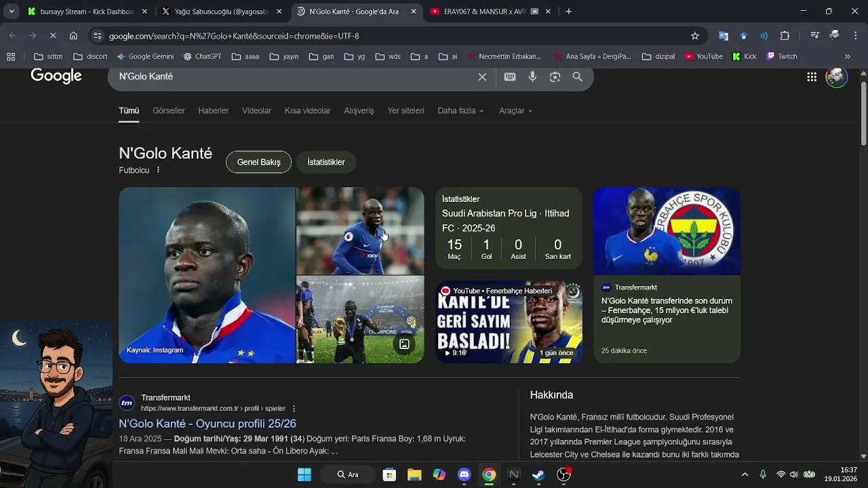Image resolution: width=868 pixels, height=488 pixels.
Task: Go to the Chrome home page
Action: 73,36
